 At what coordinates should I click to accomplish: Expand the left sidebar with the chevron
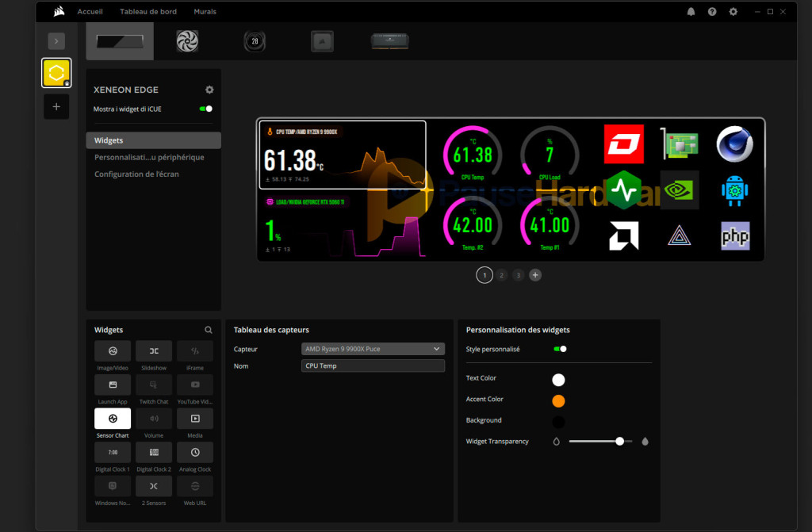[x=56, y=41]
